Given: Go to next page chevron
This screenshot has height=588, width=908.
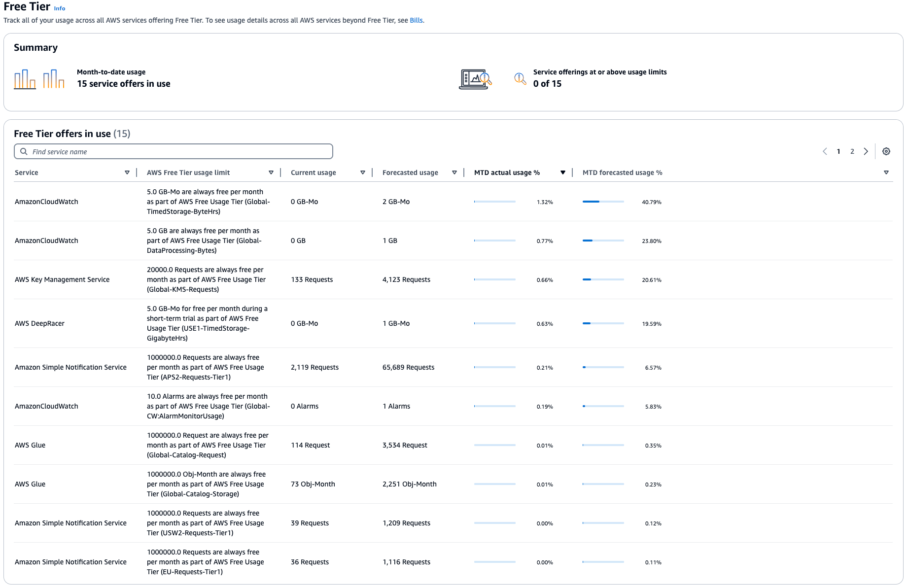Looking at the screenshot, I should (866, 151).
